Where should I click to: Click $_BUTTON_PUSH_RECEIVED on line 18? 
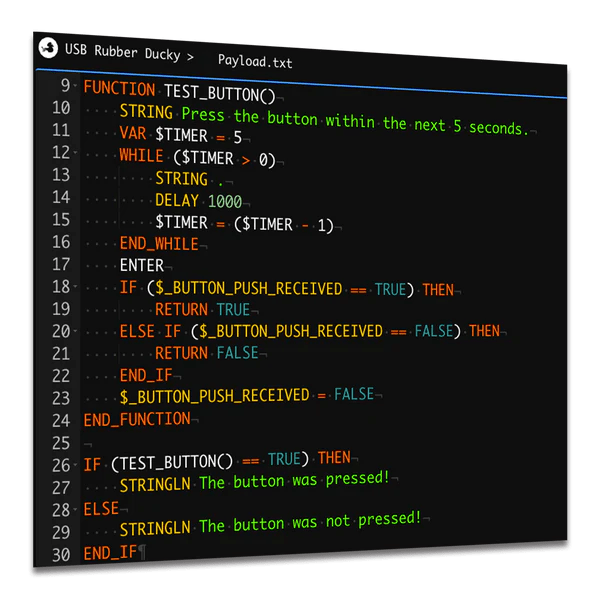click(248, 289)
